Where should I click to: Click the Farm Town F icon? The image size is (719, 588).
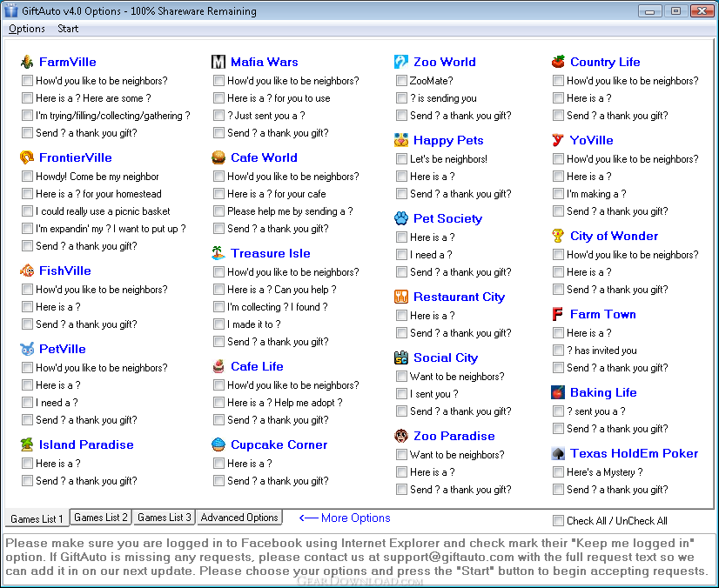pyautogui.click(x=558, y=314)
